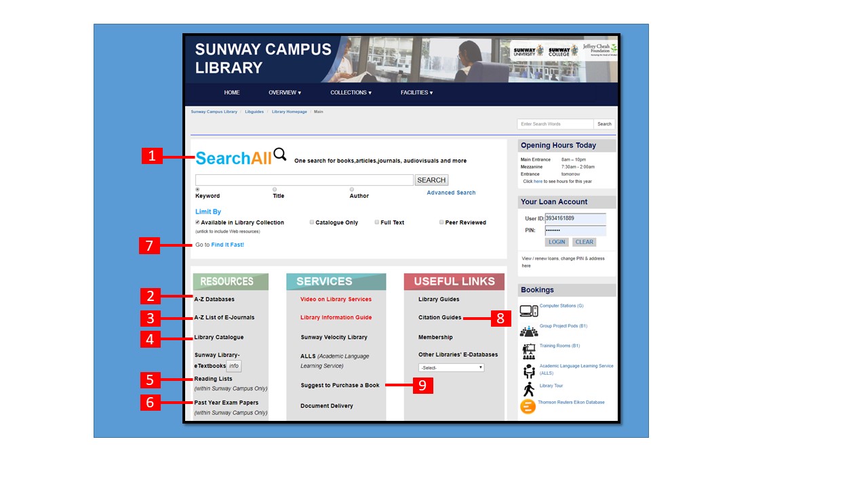Open Library Information Guide link

pos(336,317)
